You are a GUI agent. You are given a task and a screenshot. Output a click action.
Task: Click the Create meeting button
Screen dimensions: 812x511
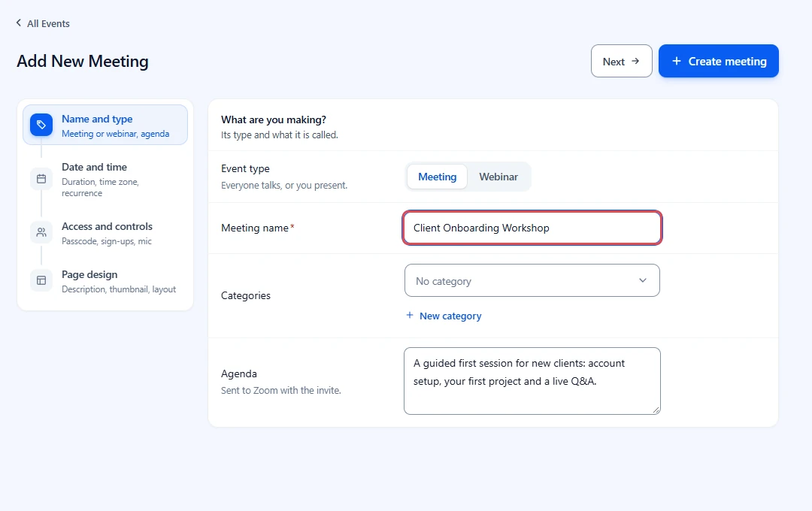coord(718,61)
